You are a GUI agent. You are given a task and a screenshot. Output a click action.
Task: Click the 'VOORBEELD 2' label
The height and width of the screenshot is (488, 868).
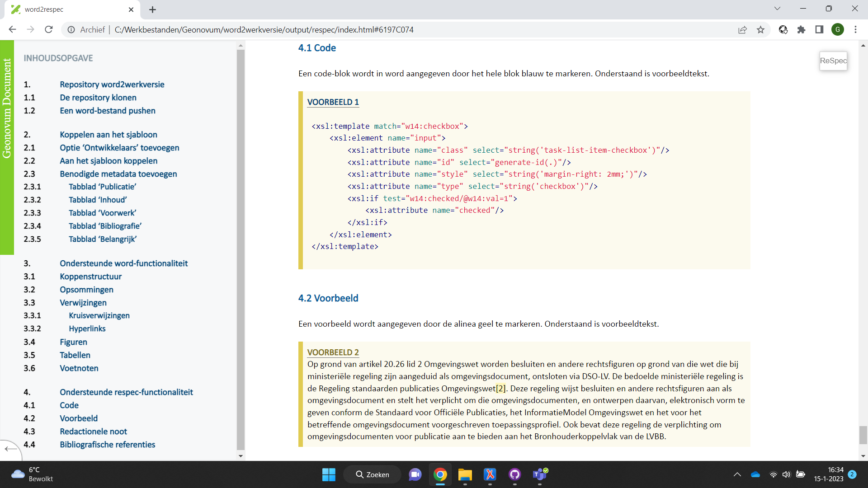[333, 352]
